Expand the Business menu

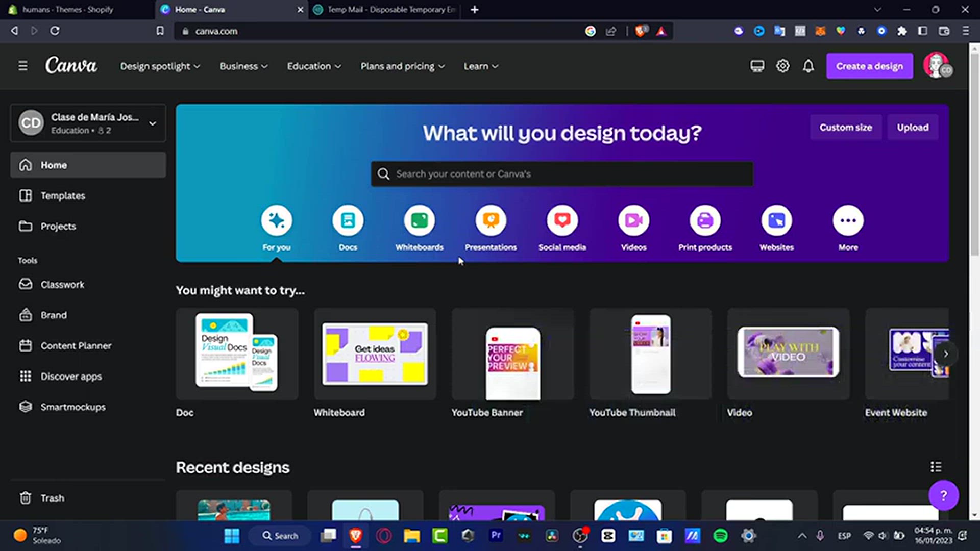click(x=243, y=66)
